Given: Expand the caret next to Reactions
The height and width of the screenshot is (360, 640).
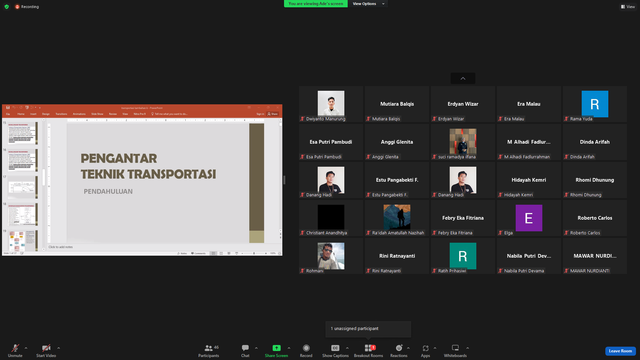Looking at the screenshot, I should click(x=408, y=348).
